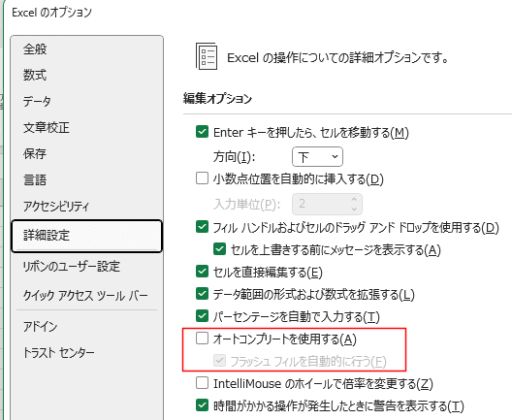Enable 小数点位置を自動的に挿入する checkbox
This screenshot has width=512, height=420.
(202, 178)
